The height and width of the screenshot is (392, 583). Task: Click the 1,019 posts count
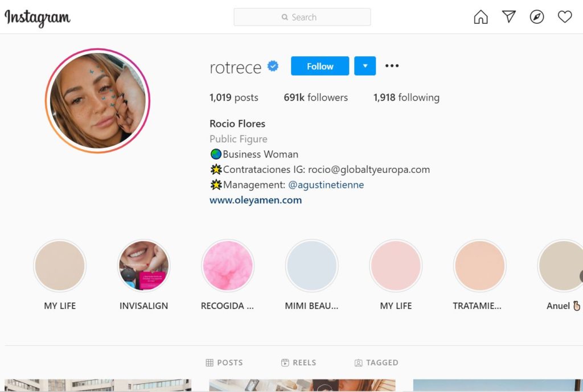(233, 97)
